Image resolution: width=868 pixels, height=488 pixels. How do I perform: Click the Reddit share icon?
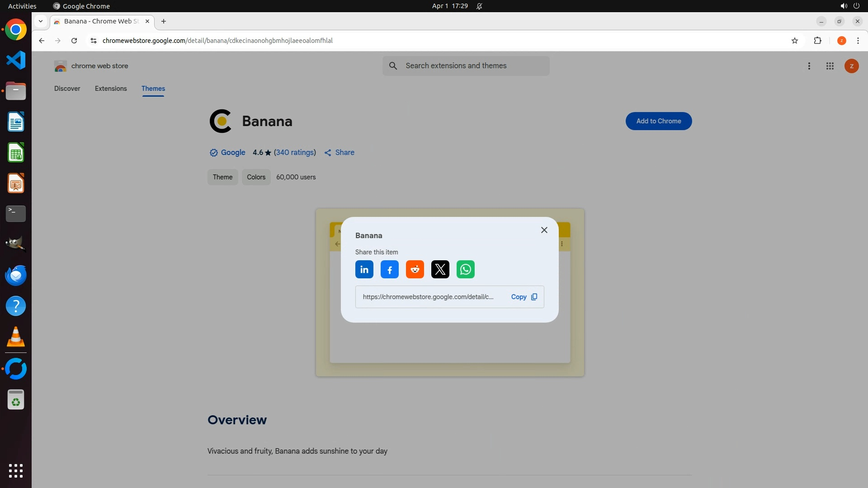coord(415,270)
